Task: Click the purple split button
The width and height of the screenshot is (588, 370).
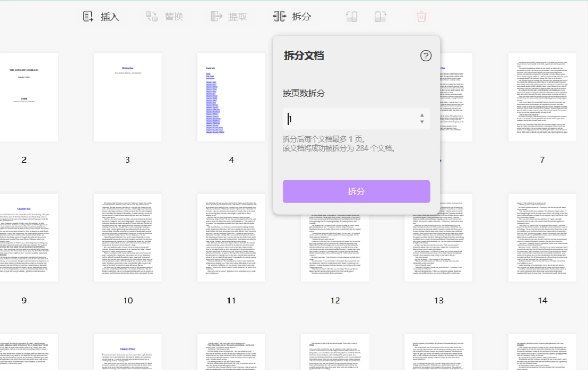Action: click(x=356, y=192)
